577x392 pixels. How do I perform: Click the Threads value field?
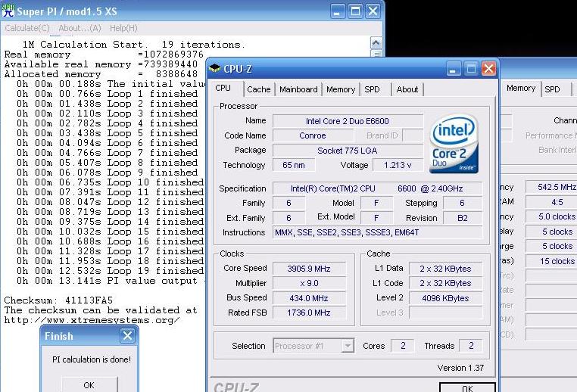pyautogui.click(x=471, y=346)
